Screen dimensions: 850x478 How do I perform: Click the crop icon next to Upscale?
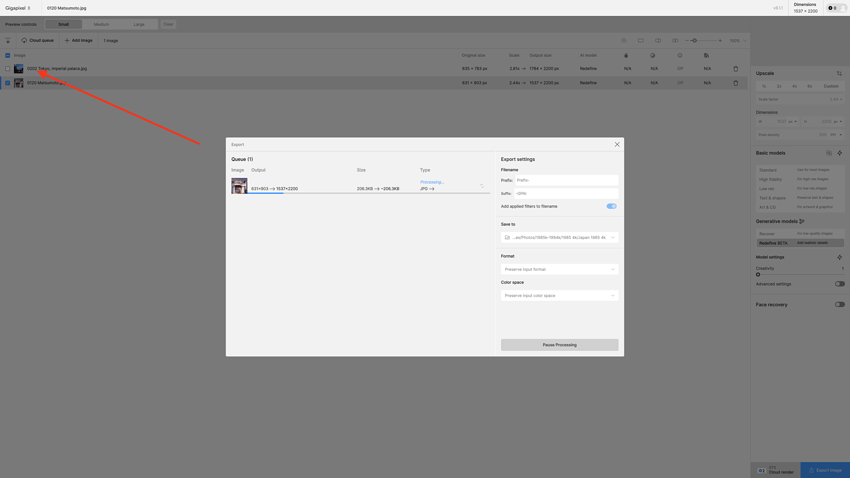(839, 73)
